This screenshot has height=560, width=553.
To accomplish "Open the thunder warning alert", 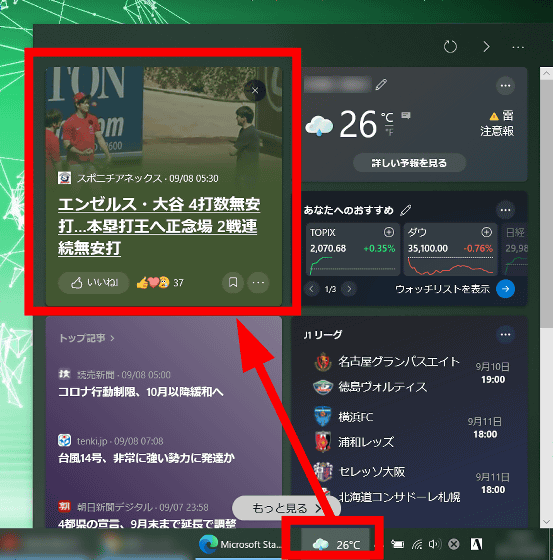I will coord(498,123).
